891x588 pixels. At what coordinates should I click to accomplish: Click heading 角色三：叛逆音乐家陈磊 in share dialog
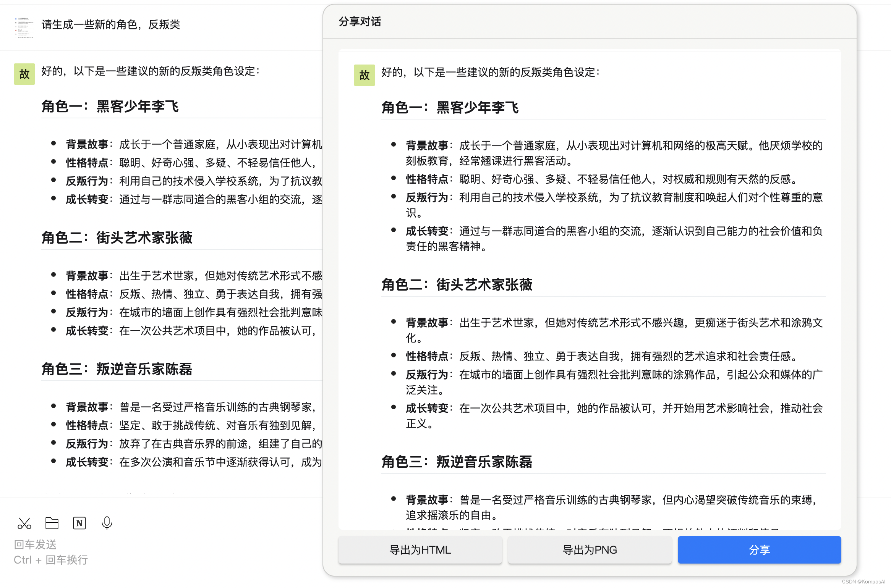pos(457,462)
